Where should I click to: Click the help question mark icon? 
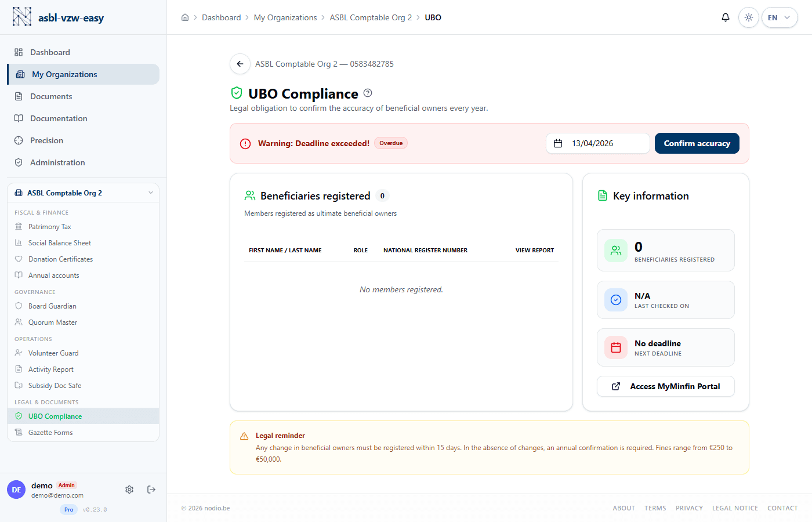tap(368, 93)
